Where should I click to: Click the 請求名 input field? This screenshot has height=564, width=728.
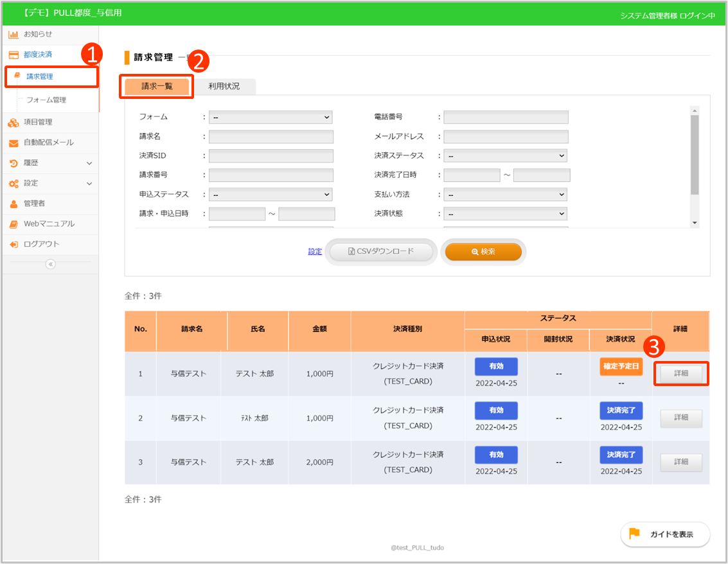(x=271, y=137)
